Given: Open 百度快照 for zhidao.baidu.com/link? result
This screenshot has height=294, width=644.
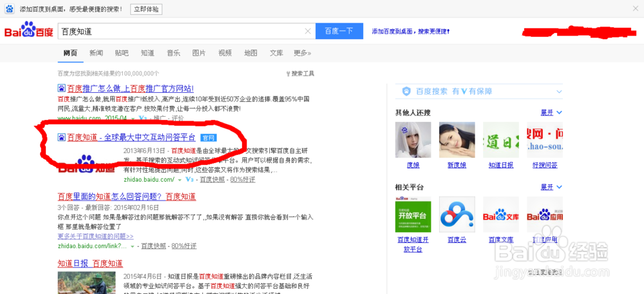Looking at the screenshot, I should point(154,246).
